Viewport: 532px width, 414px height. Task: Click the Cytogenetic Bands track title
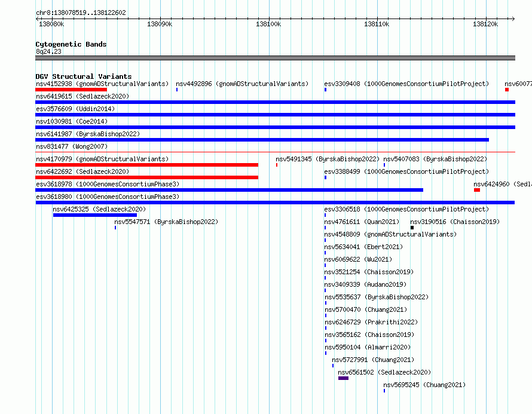pyautogui.click(x=71, y=44)
